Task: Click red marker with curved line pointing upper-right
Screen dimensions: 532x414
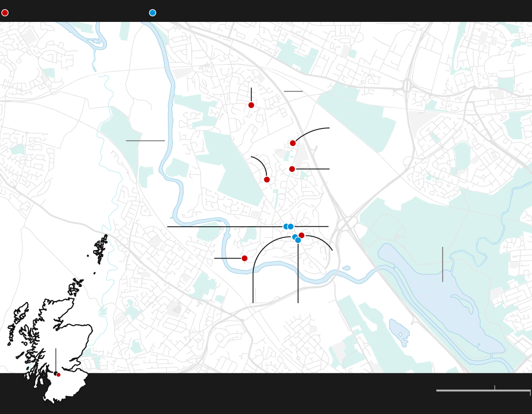Action: (x=293, y=143)
